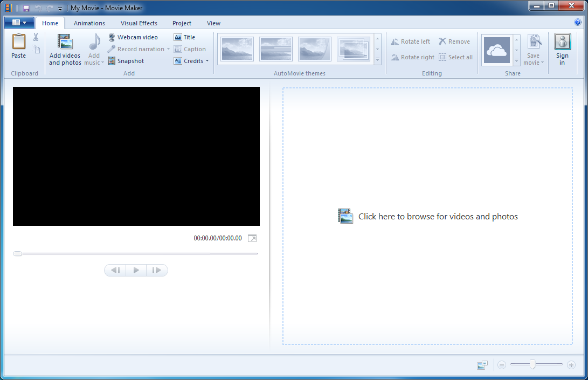Screen dimensions: 588x380
Task: Open Help with the question mark icon
Action: tap(578, 22)
